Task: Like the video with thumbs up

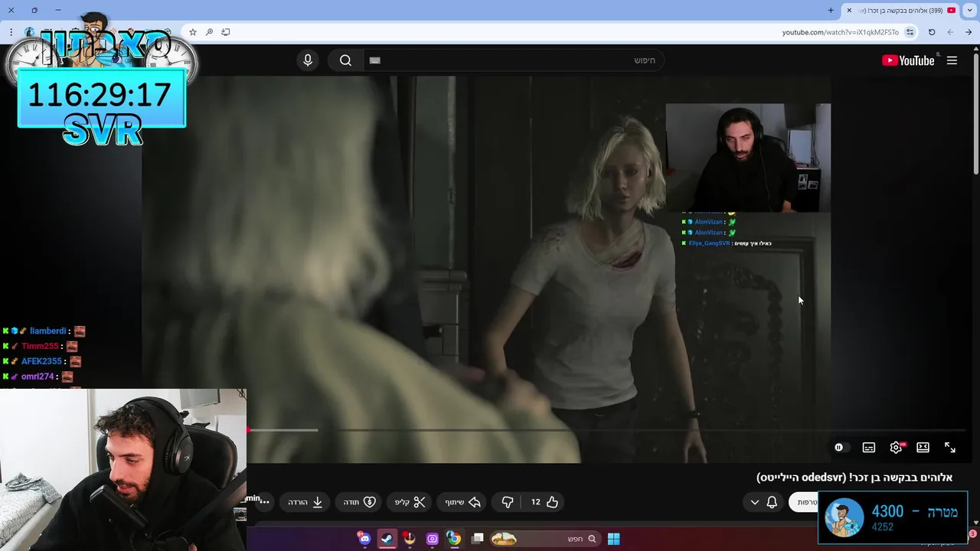Action: pos(544,502)
